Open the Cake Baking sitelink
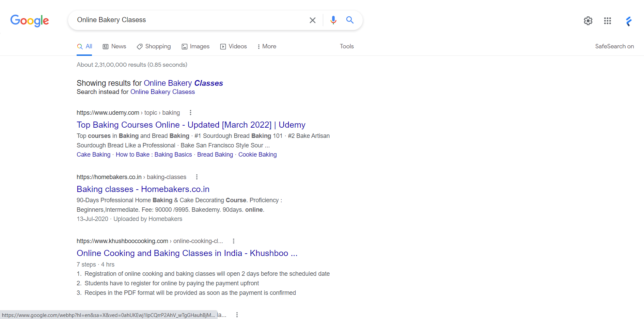The image size is (644, 319). (93, 155)
